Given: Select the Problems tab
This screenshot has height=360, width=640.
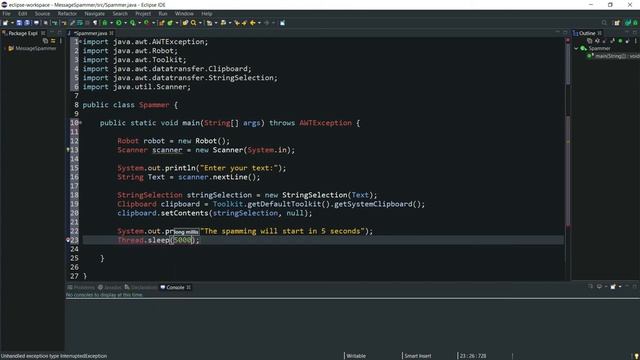Looking at the screenshot, I should click(x=81, y=287).
